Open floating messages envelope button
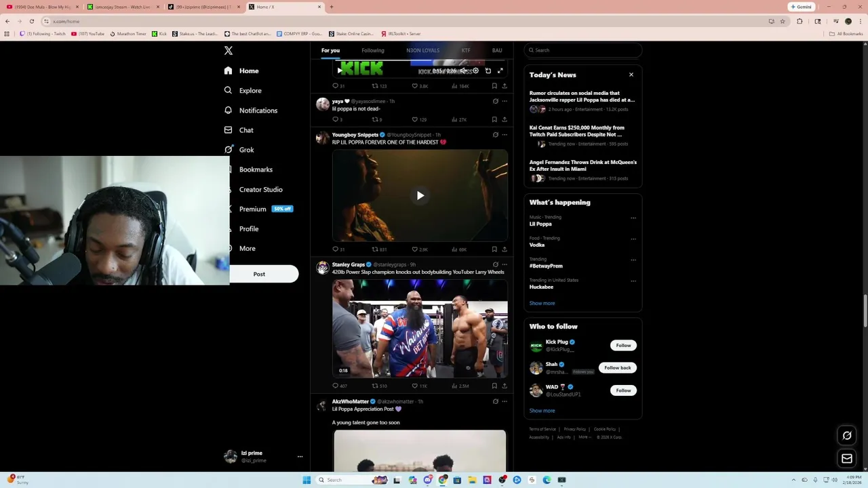The height and width of the screenshot is (488, 868). point(847,459)
